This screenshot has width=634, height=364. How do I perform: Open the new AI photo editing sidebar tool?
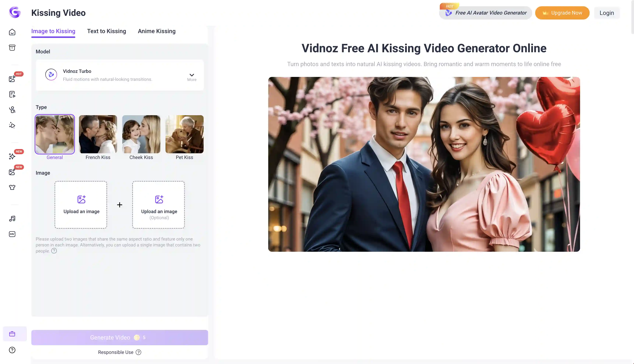point(12,172)
